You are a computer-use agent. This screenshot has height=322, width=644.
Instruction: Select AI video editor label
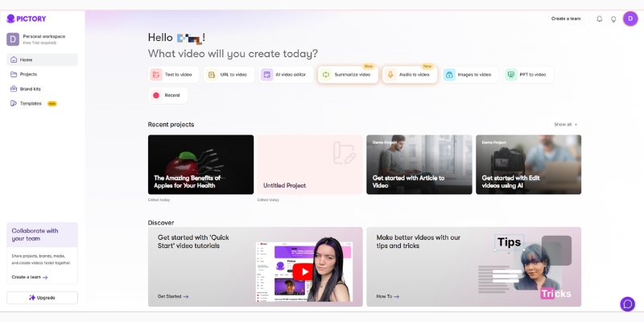point(291,75)
